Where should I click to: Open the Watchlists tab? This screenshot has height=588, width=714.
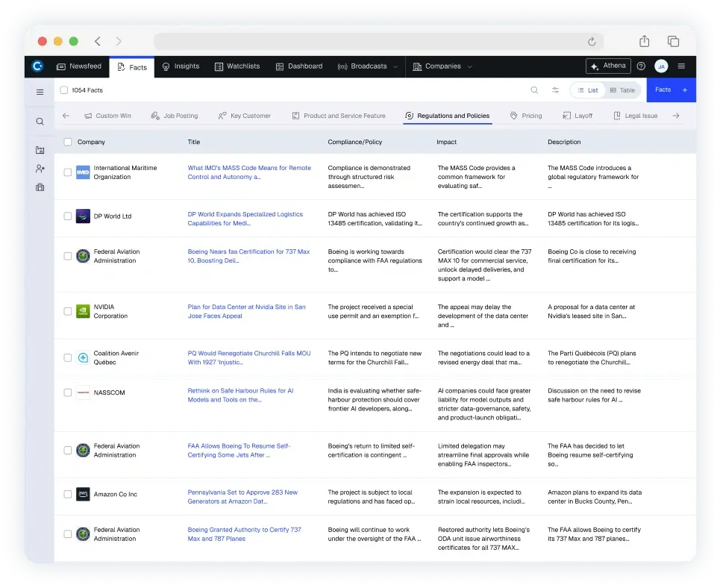click(237, 66)
